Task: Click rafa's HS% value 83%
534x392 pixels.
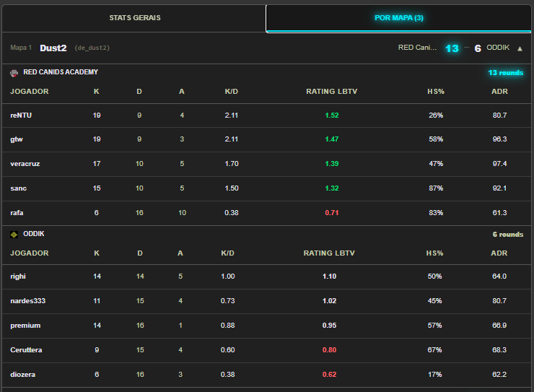Action: (436, 213)
